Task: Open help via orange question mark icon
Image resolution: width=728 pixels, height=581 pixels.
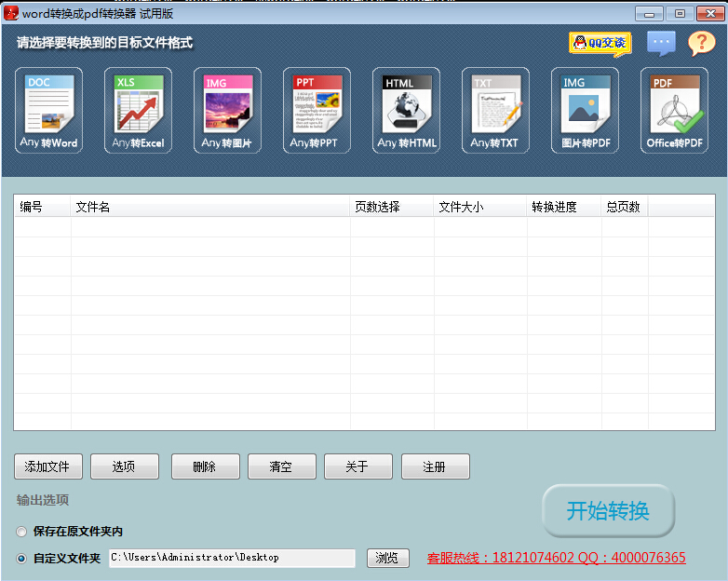Action: tap(701, 43)
